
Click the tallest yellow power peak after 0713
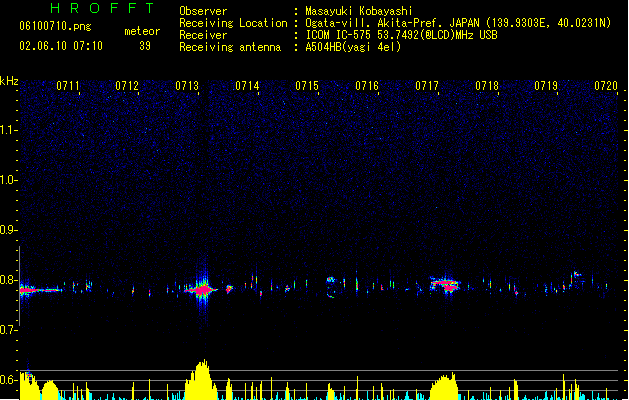(202, 379)
